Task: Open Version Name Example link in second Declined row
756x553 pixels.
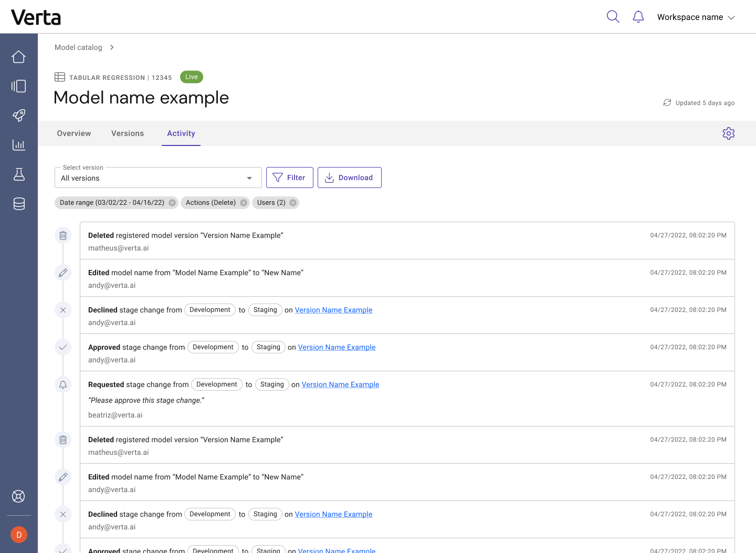Action: [x=333, y=514]
